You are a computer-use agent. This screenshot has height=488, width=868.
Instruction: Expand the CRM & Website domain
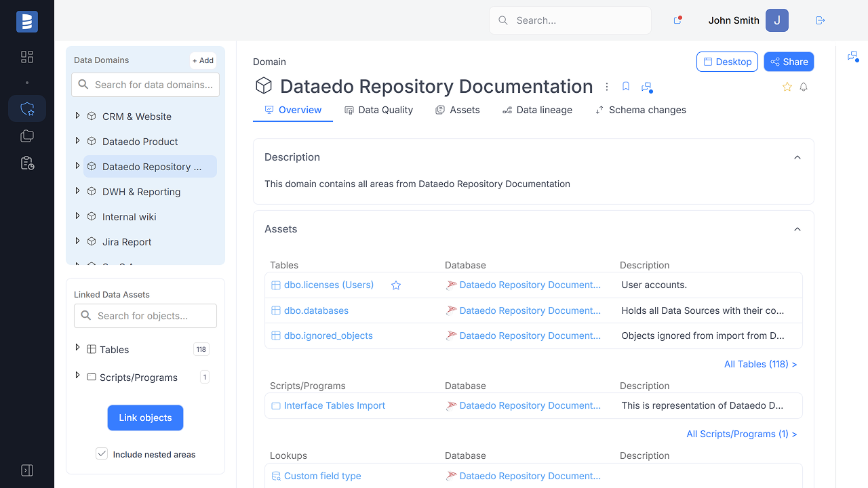77,116
